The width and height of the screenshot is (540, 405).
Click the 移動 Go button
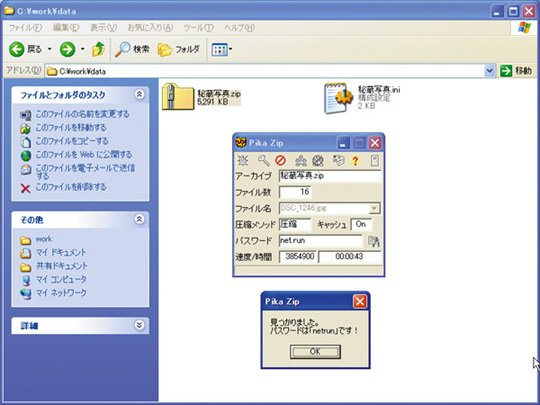click(516, 71)
